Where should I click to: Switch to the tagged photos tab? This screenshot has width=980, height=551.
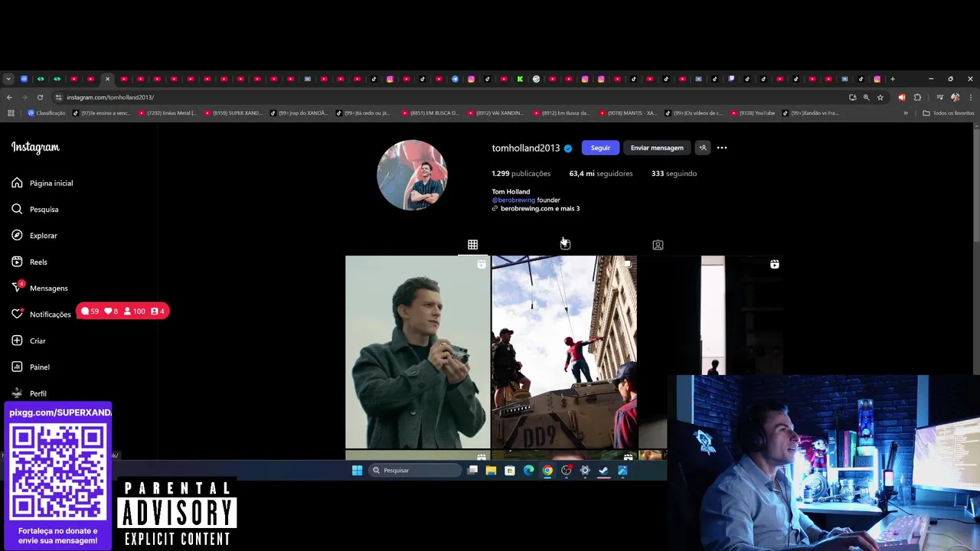click(658, 245)
